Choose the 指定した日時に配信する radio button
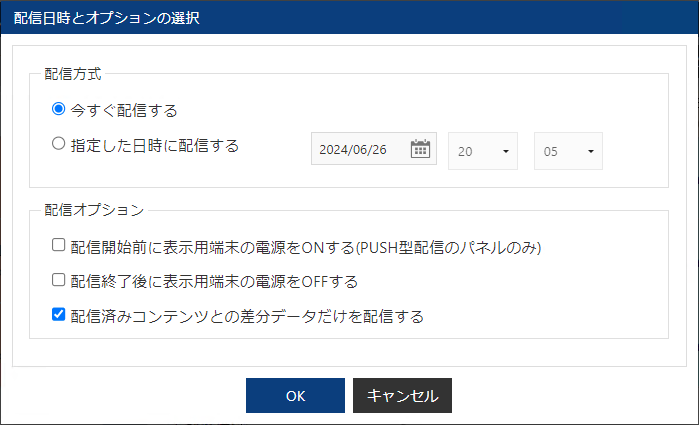699x425 pixels. click(x=59, y=144)
